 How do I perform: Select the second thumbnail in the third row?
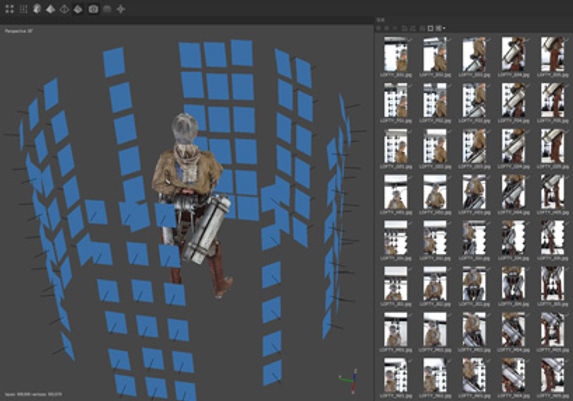click(435, 146)
